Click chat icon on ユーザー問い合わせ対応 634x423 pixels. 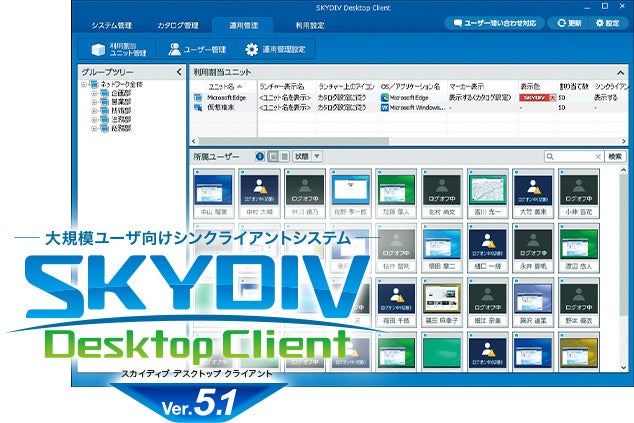coord(458,23)
